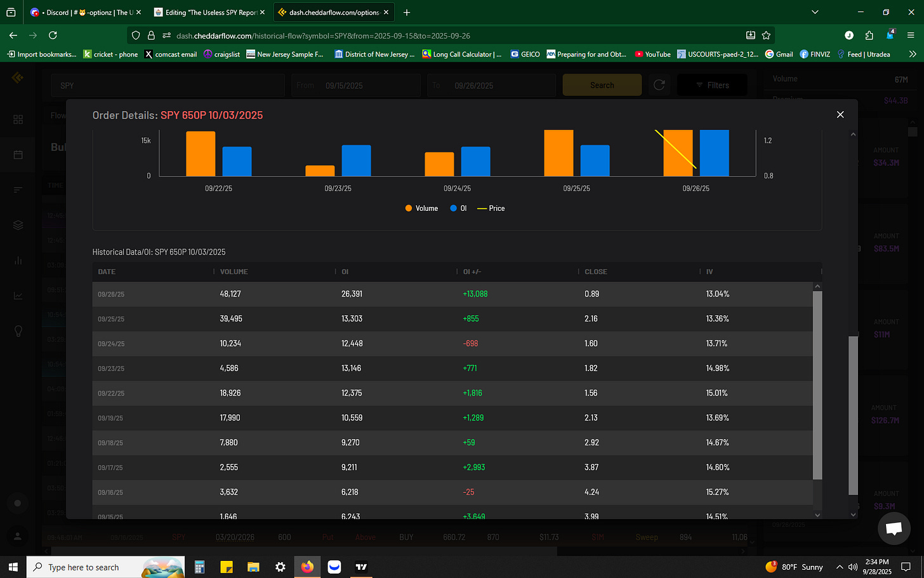This screenshot has height=578, width=924.
Task: Sort table by IV column
Action: 709,272
